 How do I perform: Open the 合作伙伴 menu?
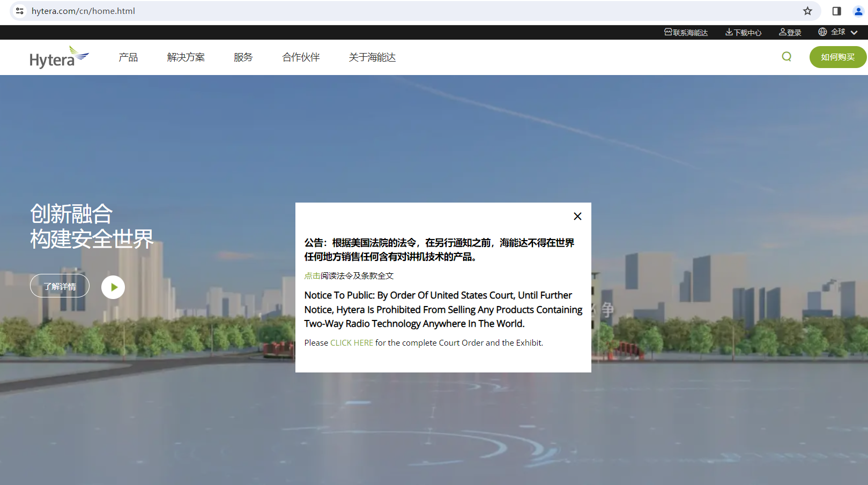click(x=301, y=57)
